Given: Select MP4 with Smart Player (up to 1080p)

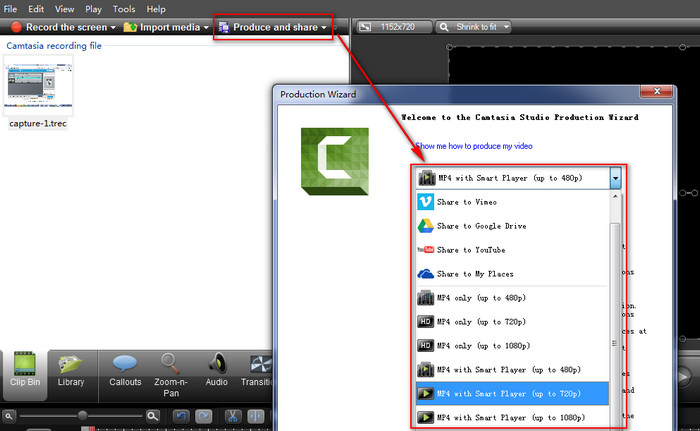Looking at the screenshot, I should click(x=512, y=418).
